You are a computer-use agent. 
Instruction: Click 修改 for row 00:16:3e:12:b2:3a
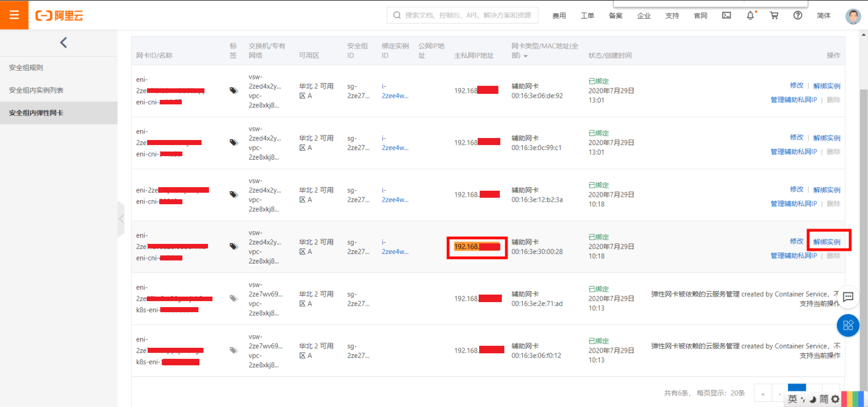(796, 189)
